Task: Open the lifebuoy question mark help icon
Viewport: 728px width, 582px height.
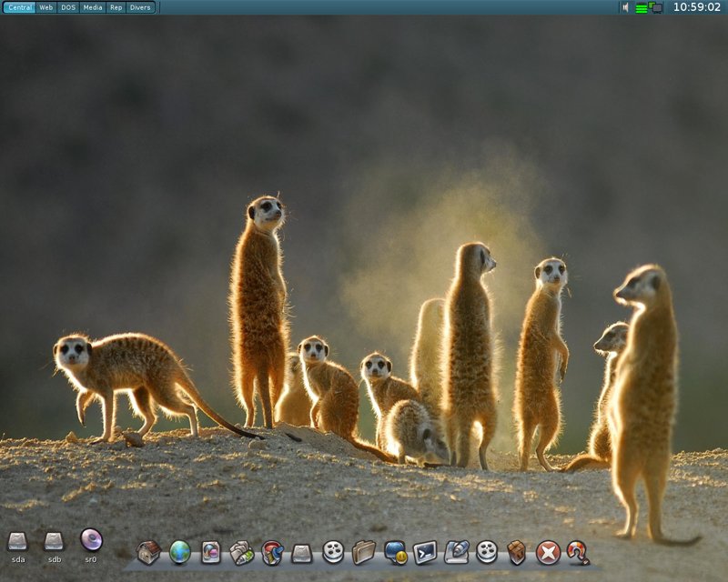Action: point(578,553)
